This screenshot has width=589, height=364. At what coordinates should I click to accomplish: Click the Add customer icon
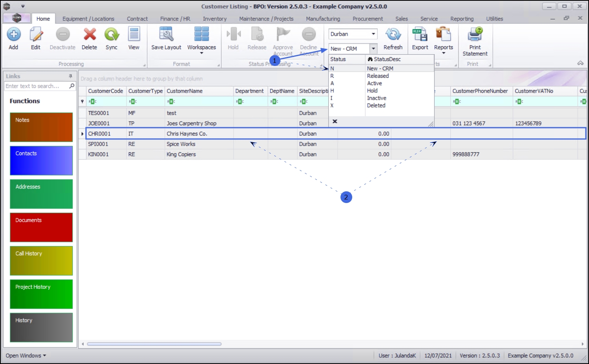pyautogui.click(x=13, y=35)
